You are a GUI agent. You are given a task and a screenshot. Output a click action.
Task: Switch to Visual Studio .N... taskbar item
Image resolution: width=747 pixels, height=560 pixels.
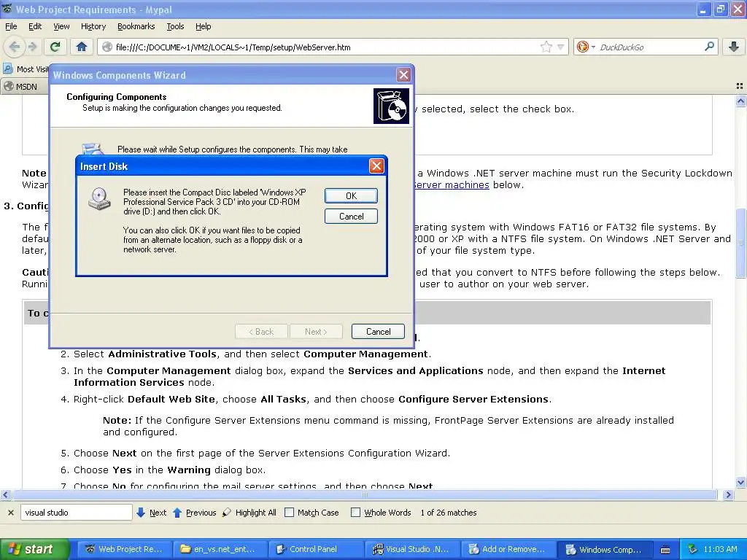click(x=411, y=549)
